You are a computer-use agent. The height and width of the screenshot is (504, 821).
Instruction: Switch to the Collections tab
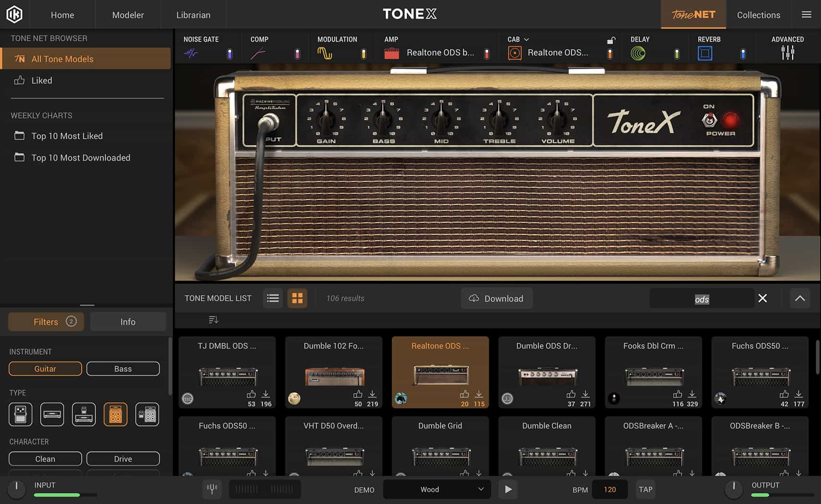point(759,14)
